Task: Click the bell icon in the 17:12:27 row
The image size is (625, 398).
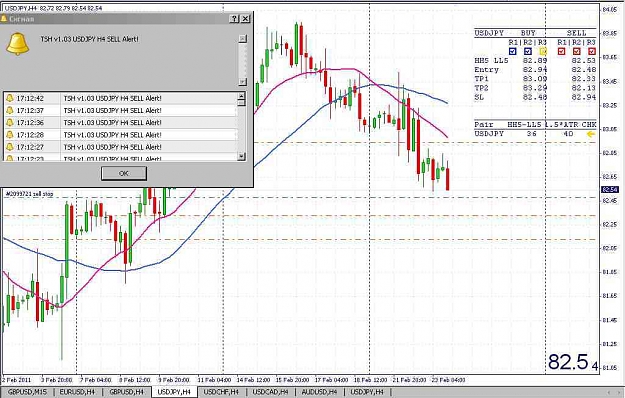Action: point(10,147)
